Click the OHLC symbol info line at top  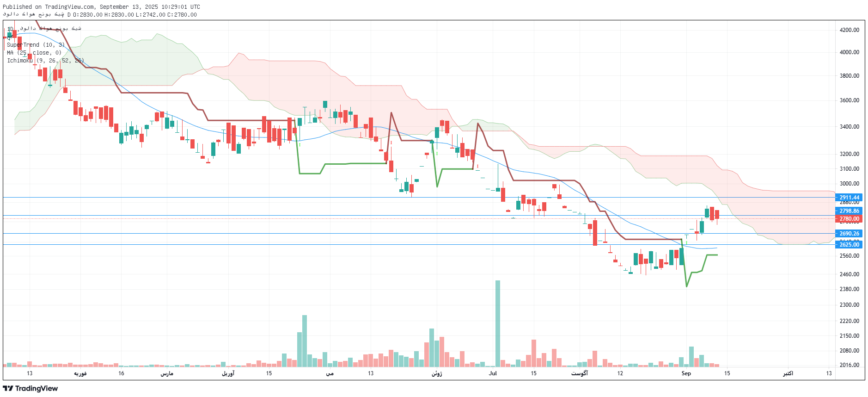pyautogui.click(x=100, y=15)
